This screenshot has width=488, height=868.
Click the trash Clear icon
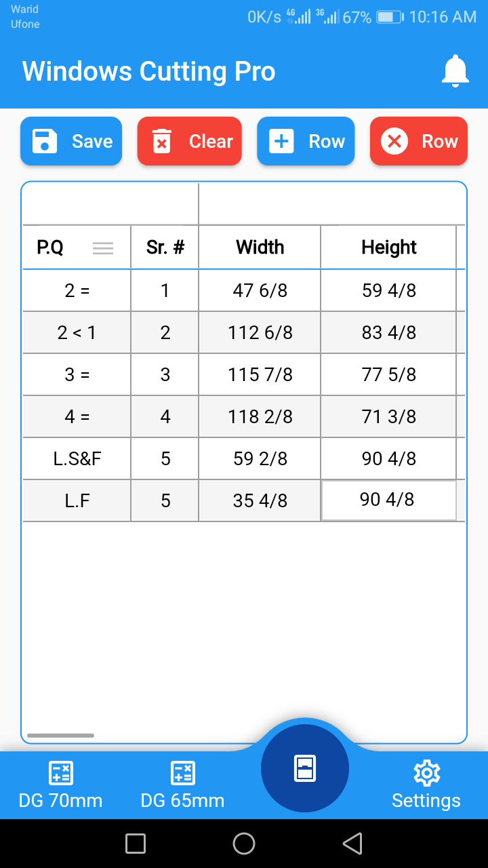click(162, 141)
